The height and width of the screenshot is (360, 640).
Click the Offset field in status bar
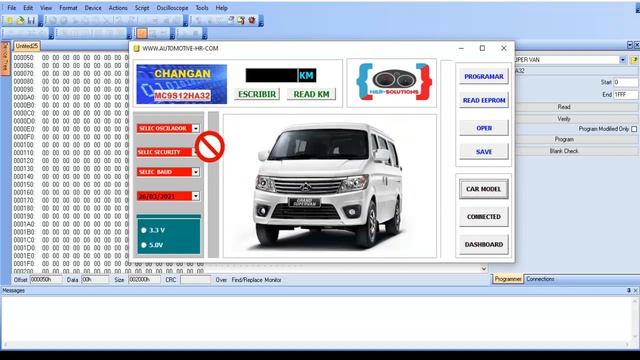point(46,280)
